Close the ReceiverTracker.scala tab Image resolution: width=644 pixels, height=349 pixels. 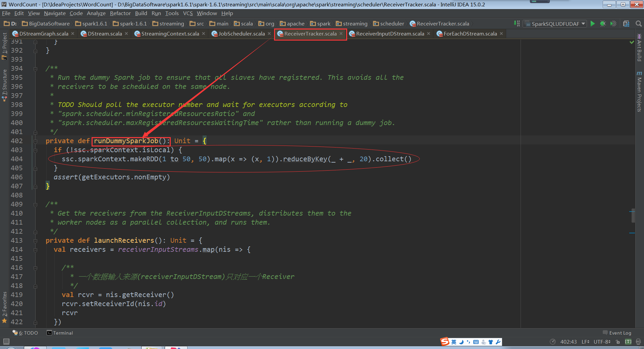point(341,34)
